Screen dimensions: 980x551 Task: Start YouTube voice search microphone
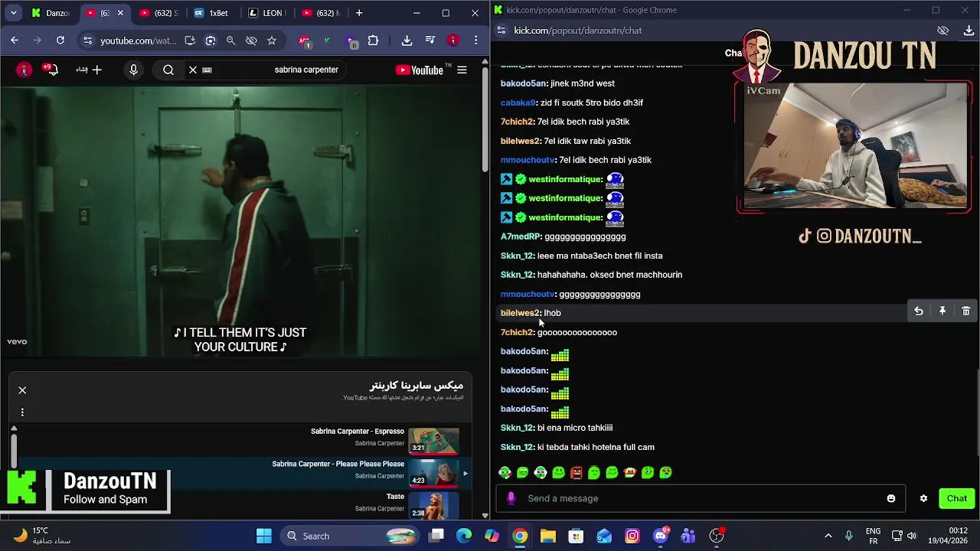pos(134,70)
